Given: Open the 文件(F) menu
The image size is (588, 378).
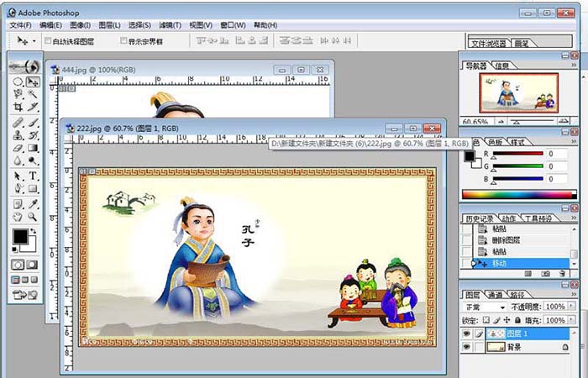Looking at the screenshot, I should pos(21,25).
